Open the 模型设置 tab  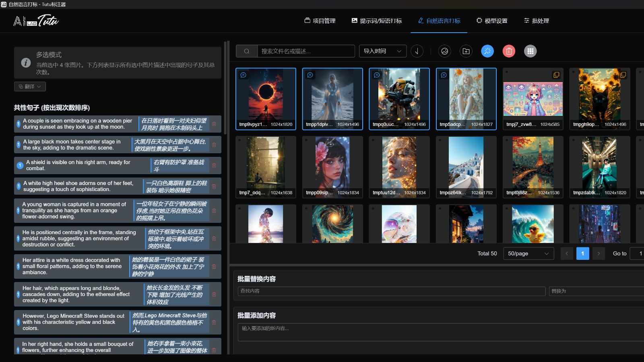[x=492, y=21]
